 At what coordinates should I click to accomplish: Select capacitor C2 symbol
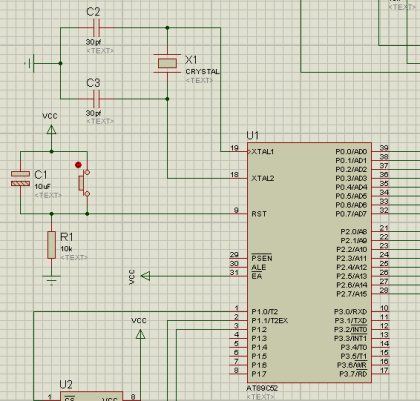96,28
